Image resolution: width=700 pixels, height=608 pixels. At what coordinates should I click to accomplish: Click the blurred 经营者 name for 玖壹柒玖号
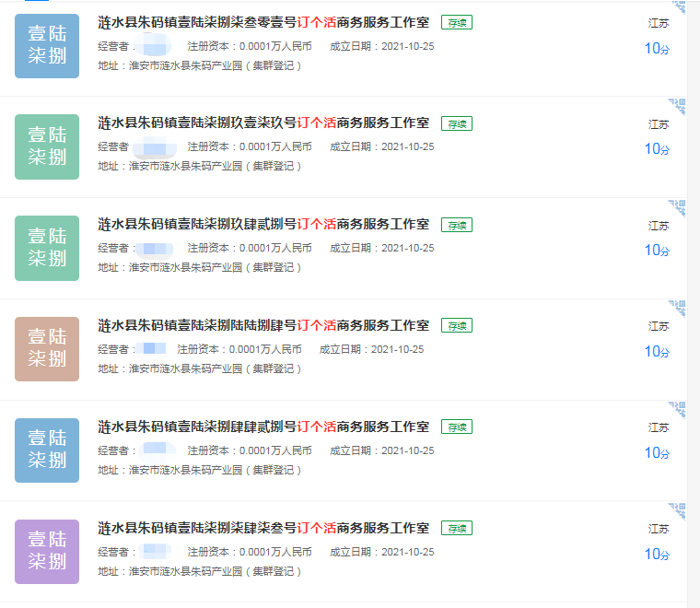tap(155, 147)
